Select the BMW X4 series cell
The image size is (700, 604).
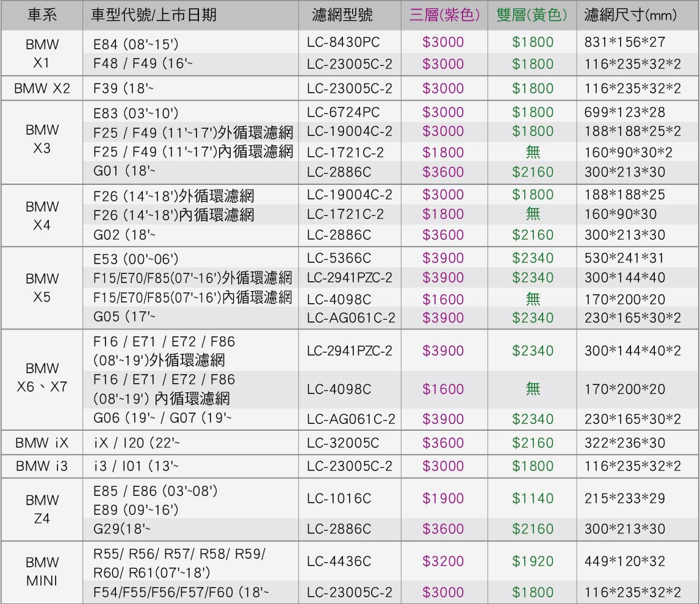(42, 215)
